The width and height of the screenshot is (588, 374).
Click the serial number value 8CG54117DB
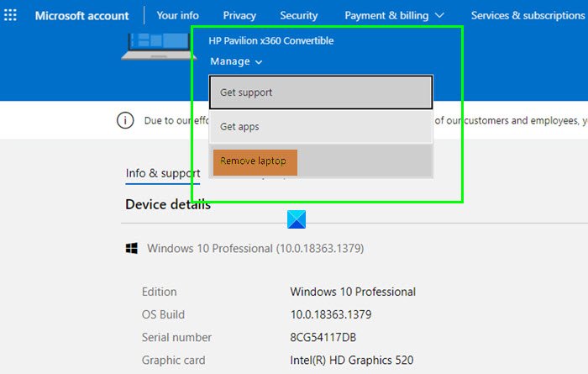(x=324, y=337)
